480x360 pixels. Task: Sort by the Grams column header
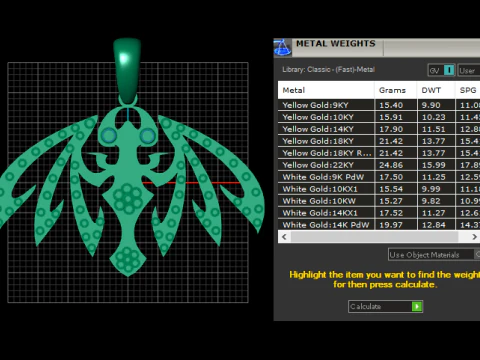click(395, 90)
